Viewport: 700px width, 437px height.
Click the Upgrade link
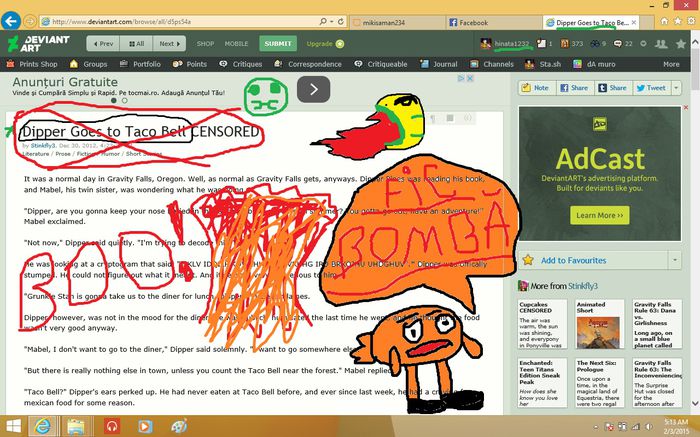[325, 43]
